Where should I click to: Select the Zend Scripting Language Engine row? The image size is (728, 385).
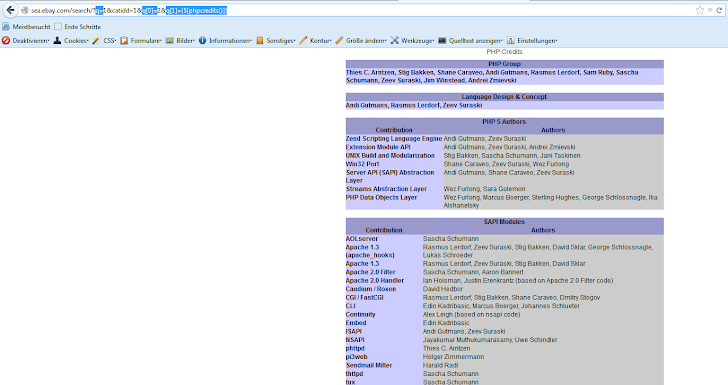point(504,139)
